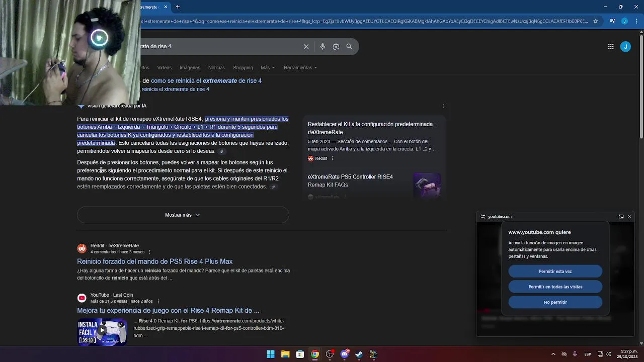Open the Windows Start menu
This screenshot has width=644, height=362.
[270, 354]
